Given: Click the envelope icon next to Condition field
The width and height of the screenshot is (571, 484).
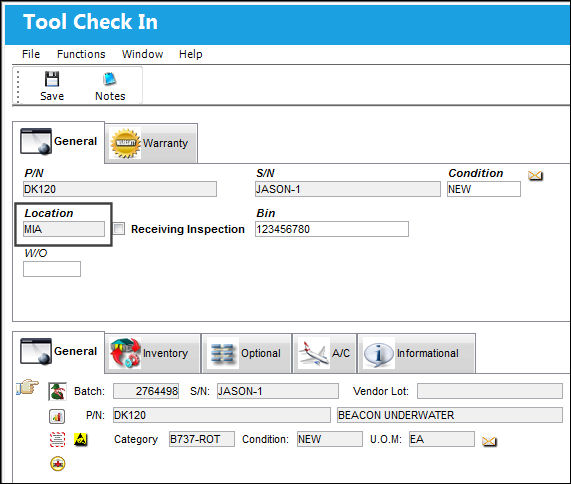Looking at the screenshot, I should click(535, 176).
